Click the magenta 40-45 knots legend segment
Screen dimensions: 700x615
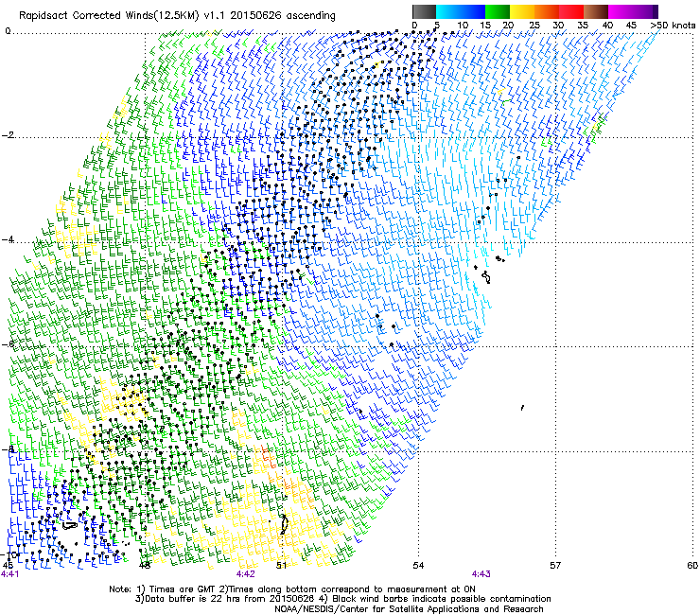click(621, 11)
